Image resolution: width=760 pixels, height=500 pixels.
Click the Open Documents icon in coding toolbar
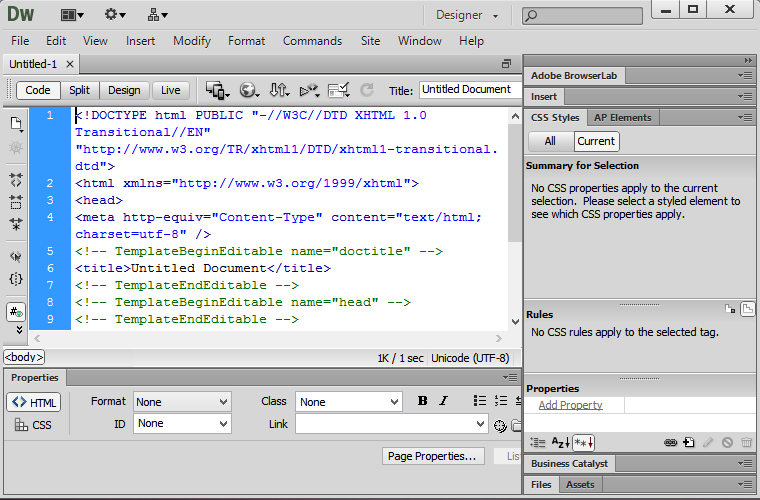[16, 125]
